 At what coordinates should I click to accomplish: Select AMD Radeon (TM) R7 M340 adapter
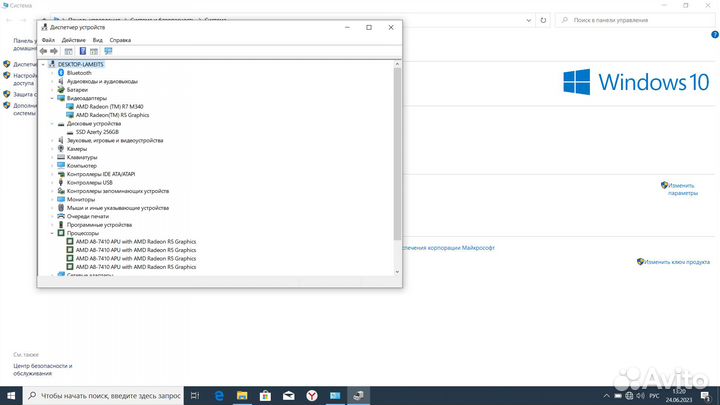(109, 106)
